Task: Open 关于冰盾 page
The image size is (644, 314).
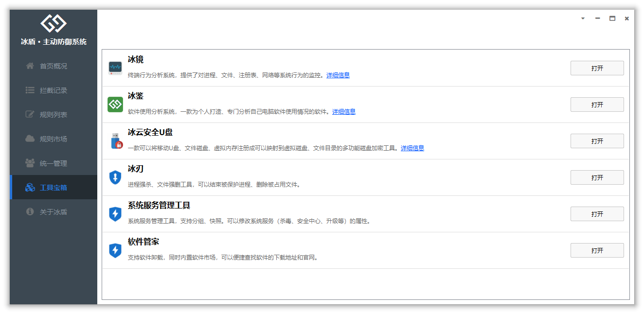Action: [x=54, y=212]
